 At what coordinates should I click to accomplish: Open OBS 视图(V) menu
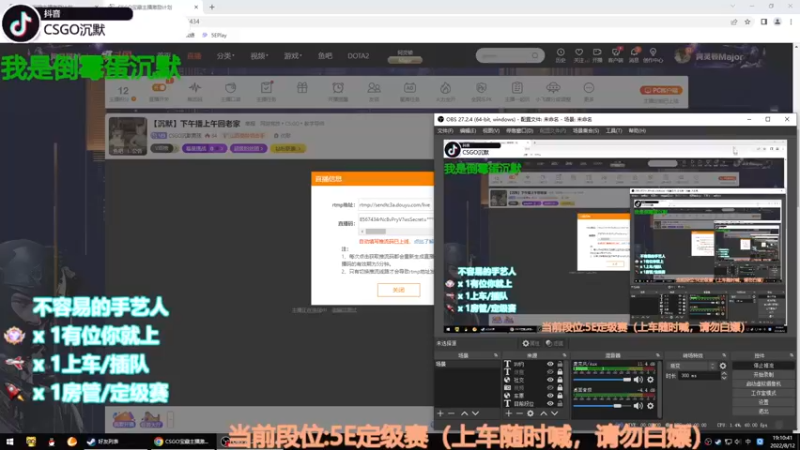tap(491, 131)
